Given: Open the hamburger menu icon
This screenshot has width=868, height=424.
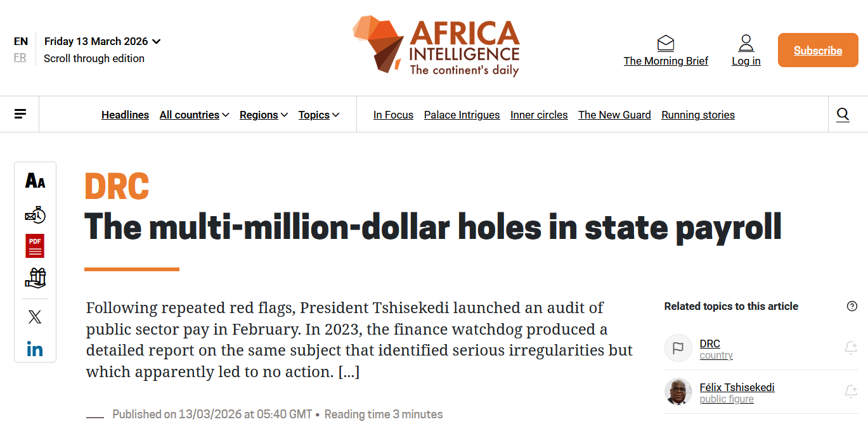Looking at the screenshot, I should [x=20, y=114].
